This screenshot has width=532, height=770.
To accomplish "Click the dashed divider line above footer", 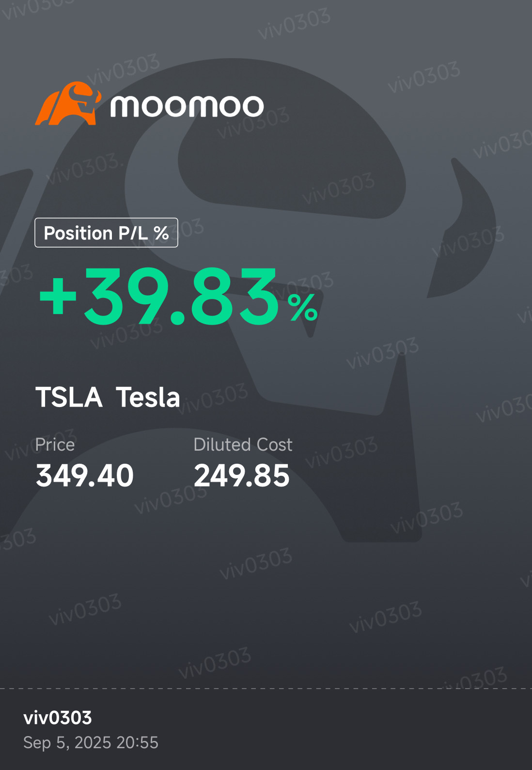I will (x=266, y=688).
